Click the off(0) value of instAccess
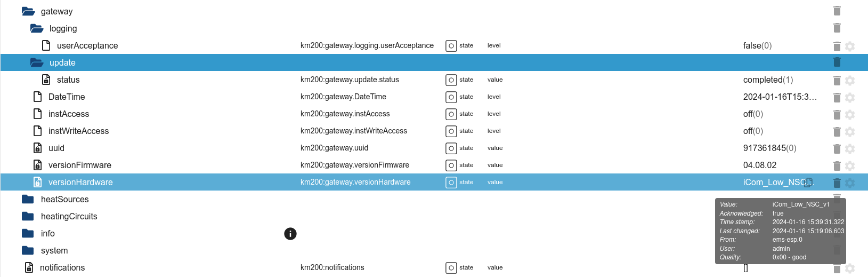The image size is (868, 277). [753, 114]
